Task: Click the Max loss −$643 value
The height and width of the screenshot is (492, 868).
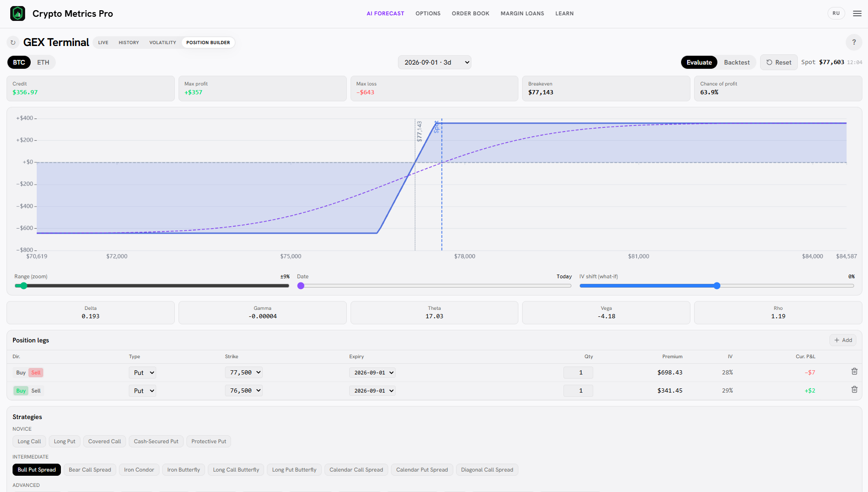Action: [365, 92]
